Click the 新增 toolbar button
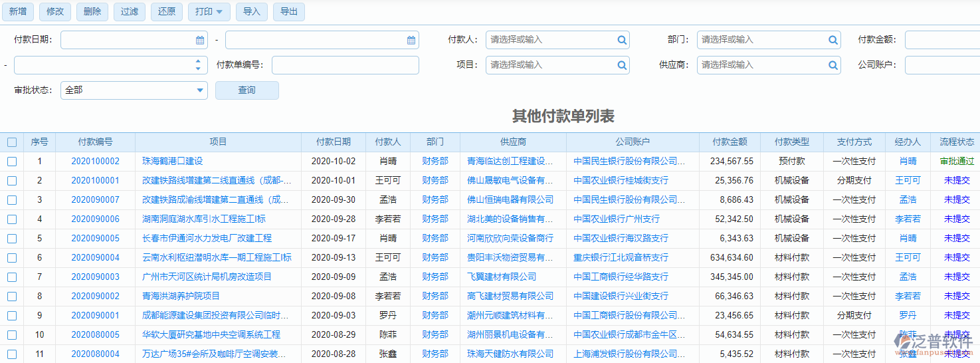 [x=18, y=11]
